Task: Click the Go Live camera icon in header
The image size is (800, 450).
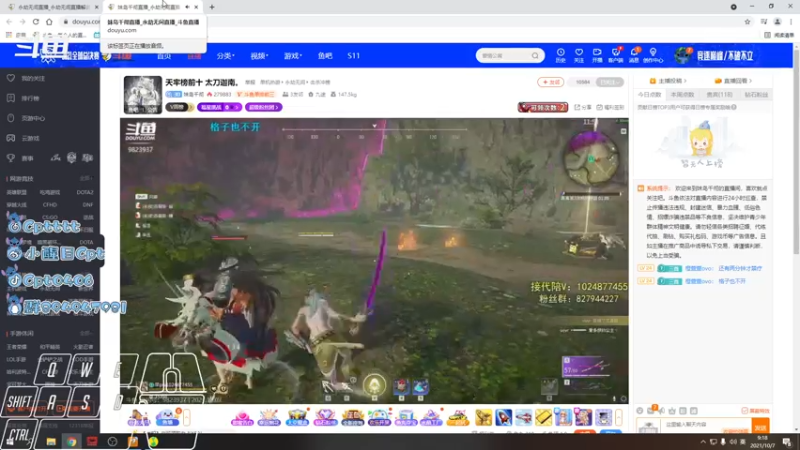Action: [597, 55]
